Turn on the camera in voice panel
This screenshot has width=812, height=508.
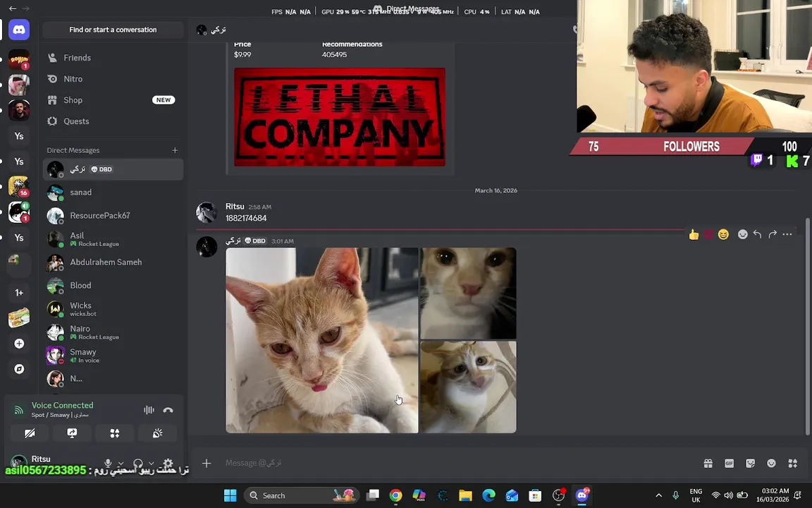point(30,433)
